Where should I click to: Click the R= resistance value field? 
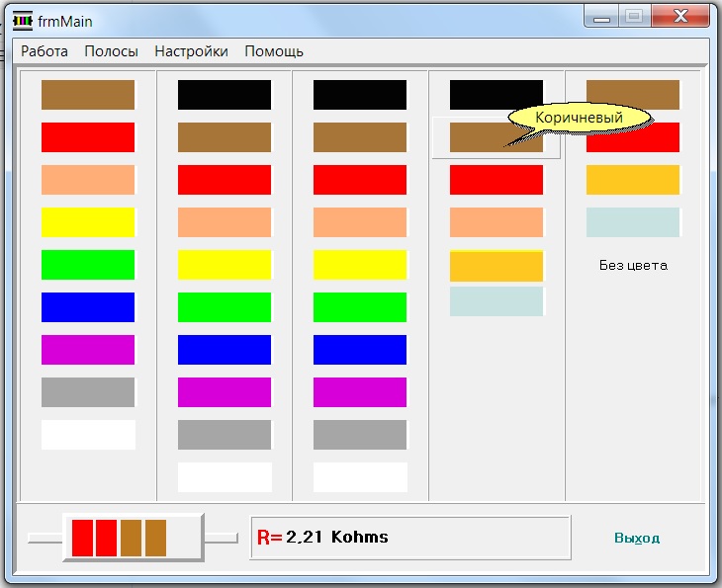(410, 538)
